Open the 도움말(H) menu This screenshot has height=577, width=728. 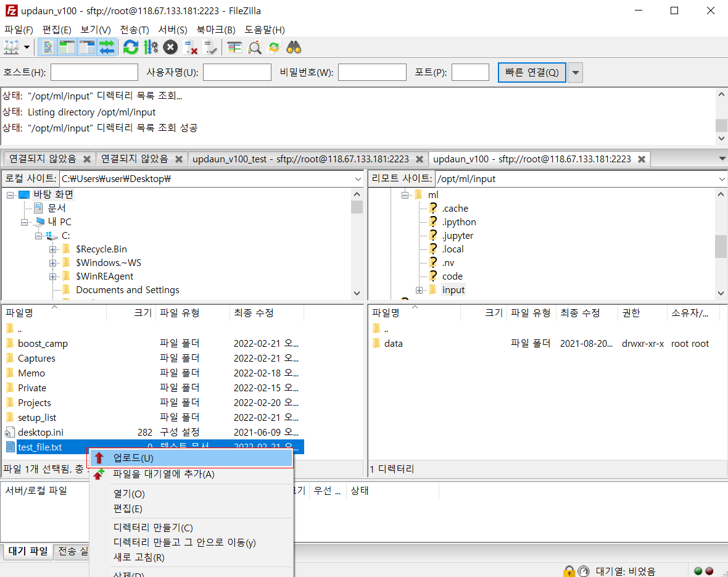[x=265, y=30]
